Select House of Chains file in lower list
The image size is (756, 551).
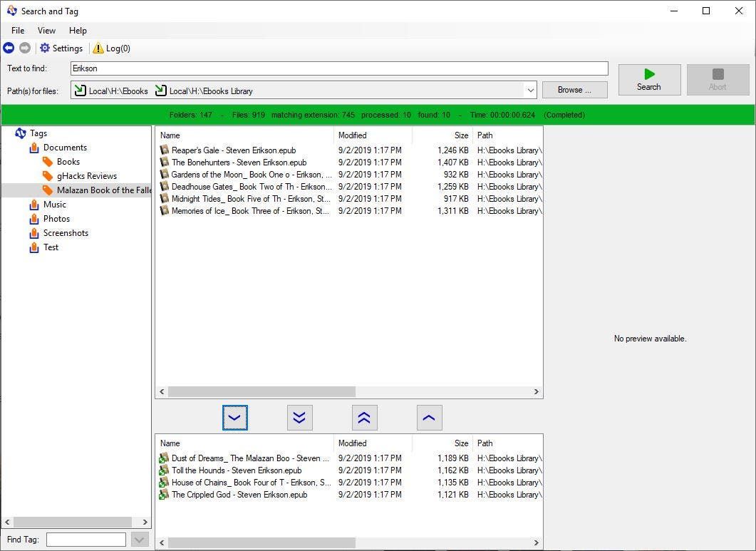[351, 483]
